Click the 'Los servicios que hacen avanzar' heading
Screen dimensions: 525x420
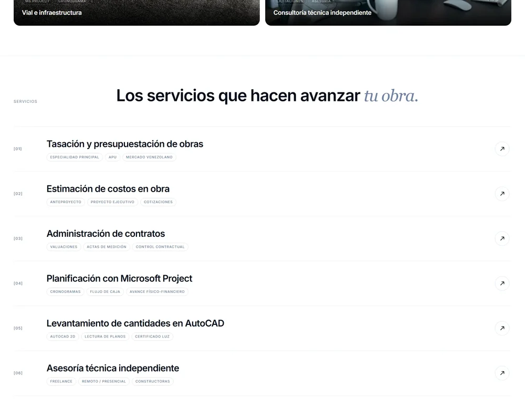coord(238,96)
